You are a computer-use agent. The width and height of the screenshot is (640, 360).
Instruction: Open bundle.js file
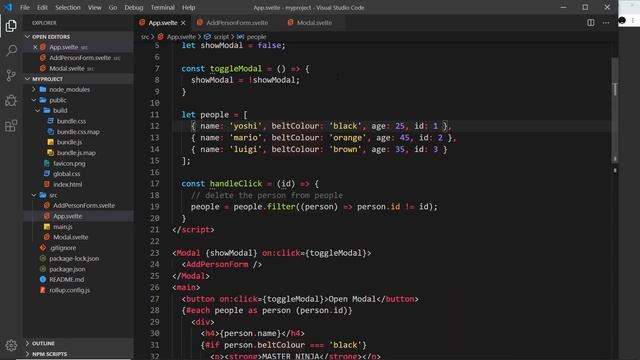tap(69, 142)
